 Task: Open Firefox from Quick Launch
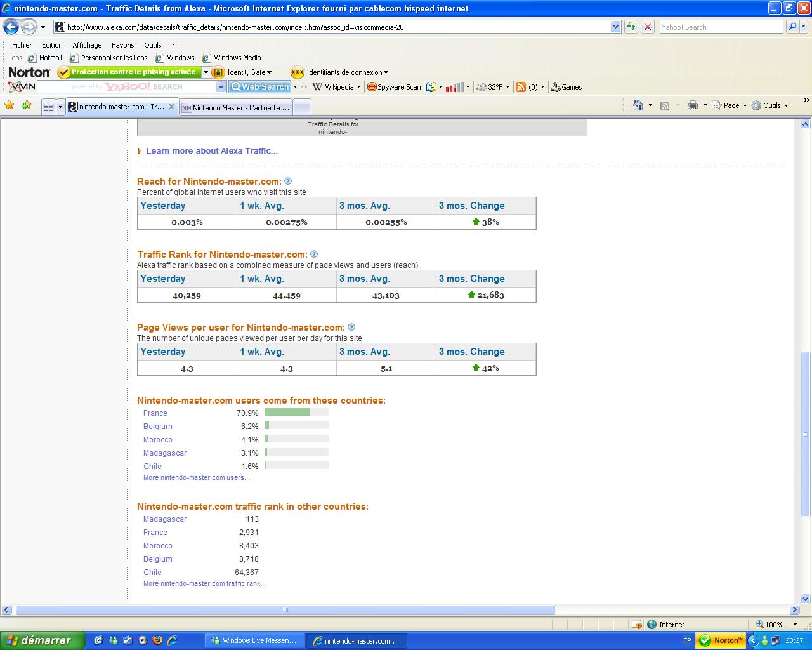(x=157, y=640)
